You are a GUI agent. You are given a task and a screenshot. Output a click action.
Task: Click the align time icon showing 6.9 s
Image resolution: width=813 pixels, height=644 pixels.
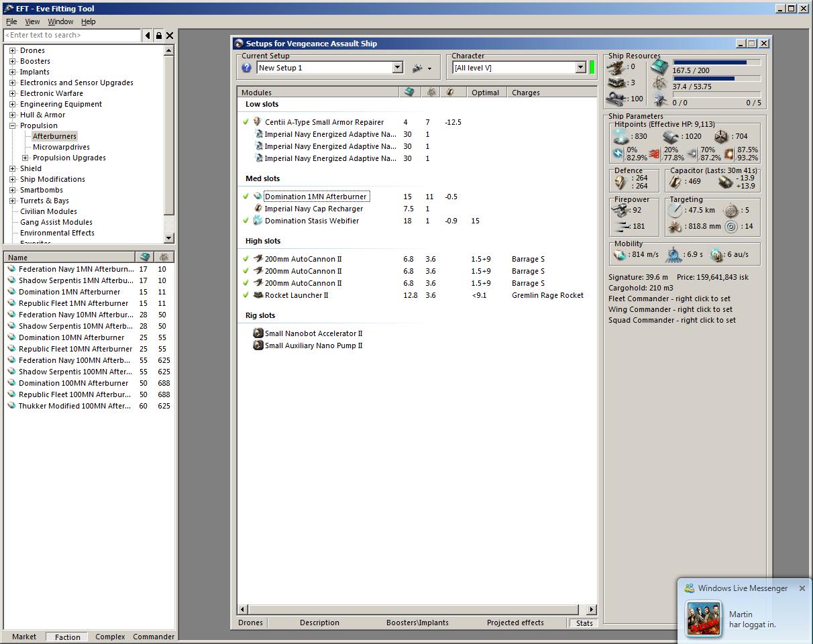pyautogui.click(x=673, y=255)
